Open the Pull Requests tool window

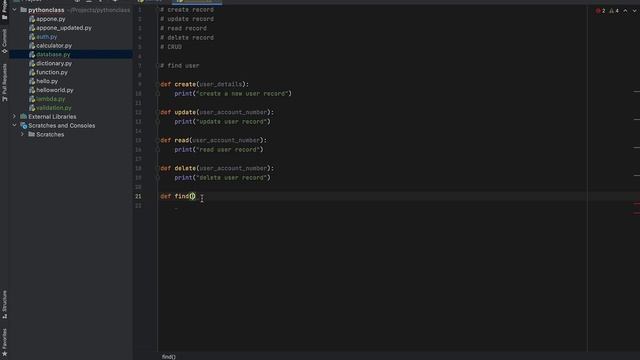click(x=4, y=82)
